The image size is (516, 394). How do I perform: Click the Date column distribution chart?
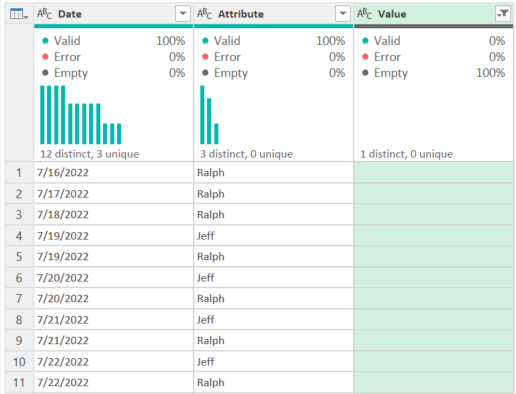[x=81, y=115]
